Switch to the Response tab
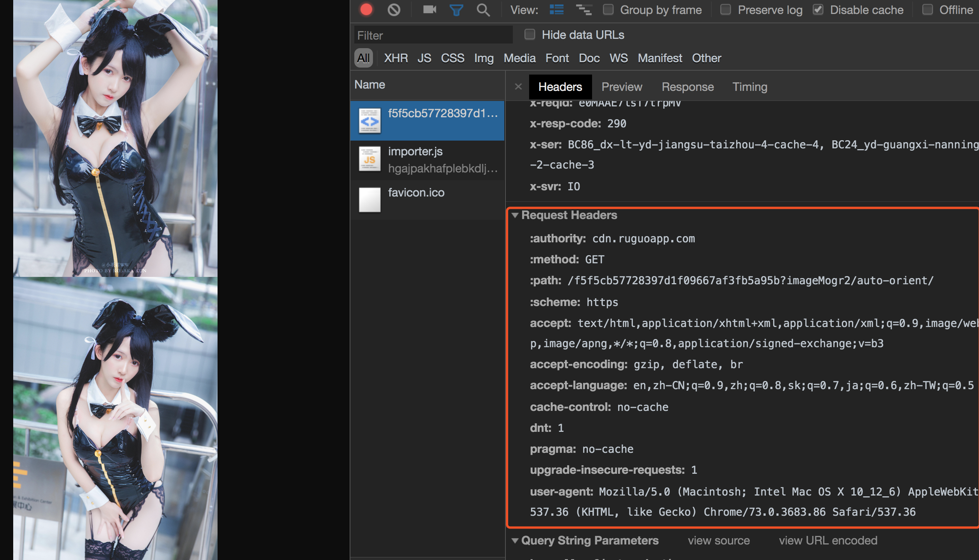 tap(688, 87)
